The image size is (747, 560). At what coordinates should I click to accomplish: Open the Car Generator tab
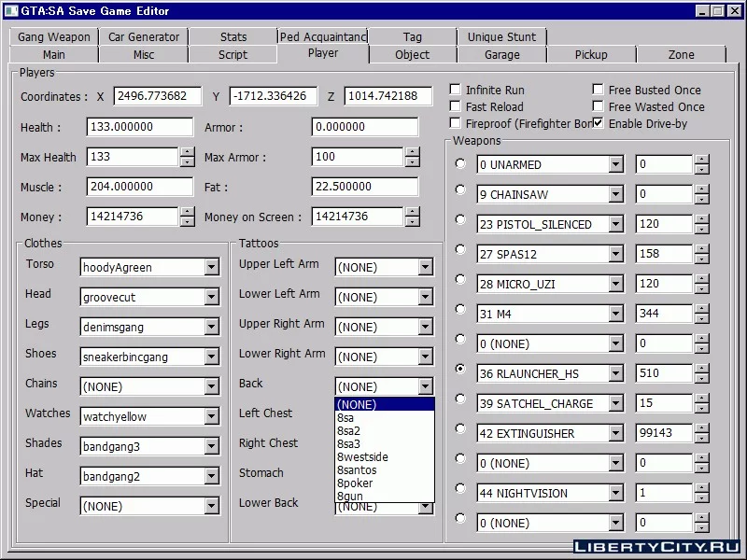(144, 36)
